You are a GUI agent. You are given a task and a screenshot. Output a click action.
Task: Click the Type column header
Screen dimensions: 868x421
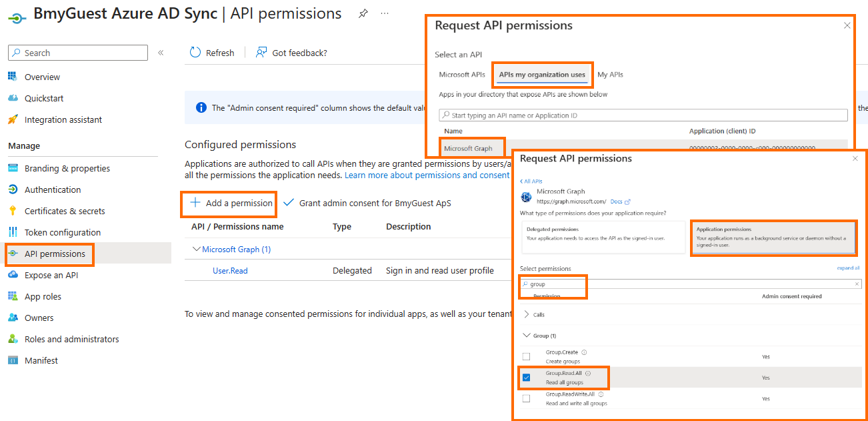pyautogui.click(x=342, y=227)
